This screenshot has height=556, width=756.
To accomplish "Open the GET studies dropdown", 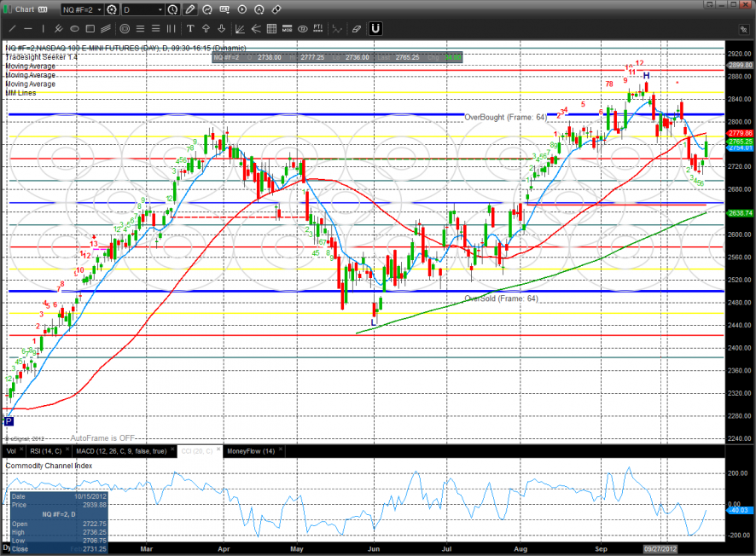I will pyautogui.click(x=224, y=9).
